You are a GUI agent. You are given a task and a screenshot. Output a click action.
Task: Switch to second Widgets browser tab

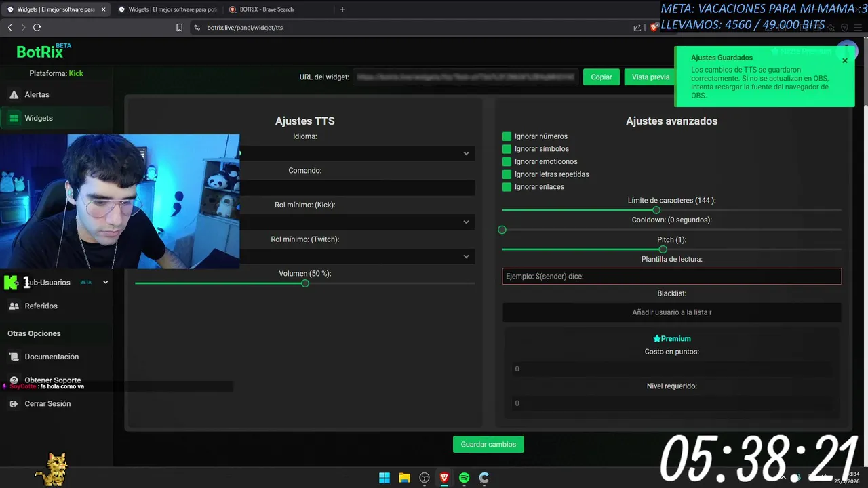(167, 9)
